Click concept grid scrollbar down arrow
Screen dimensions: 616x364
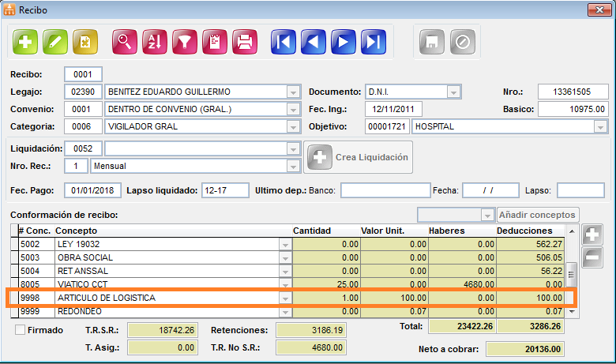(x=572, y=312)
